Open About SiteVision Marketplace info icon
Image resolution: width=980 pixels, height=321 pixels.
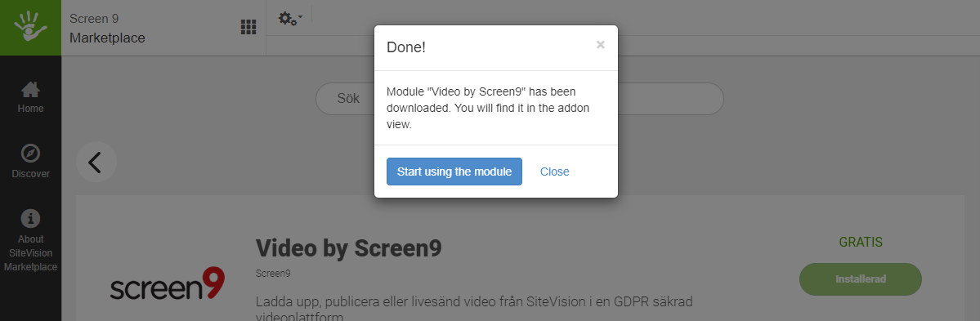click(30, 219)
